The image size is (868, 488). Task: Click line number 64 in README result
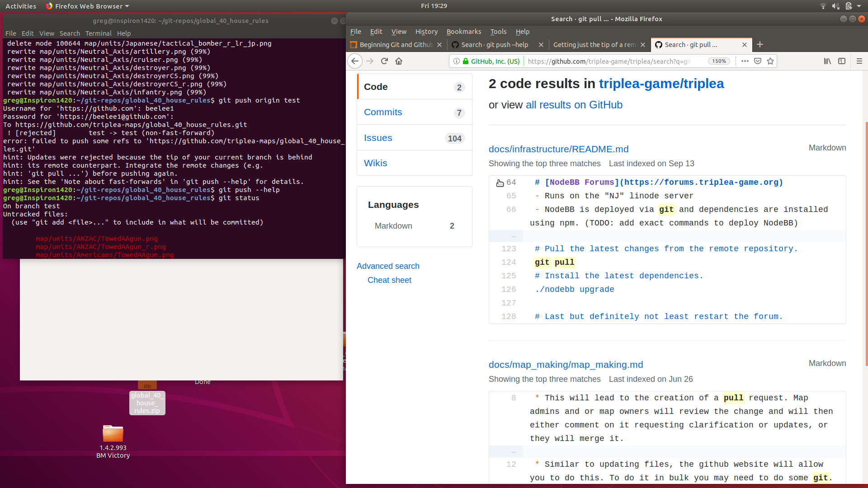tap(511, 182)
